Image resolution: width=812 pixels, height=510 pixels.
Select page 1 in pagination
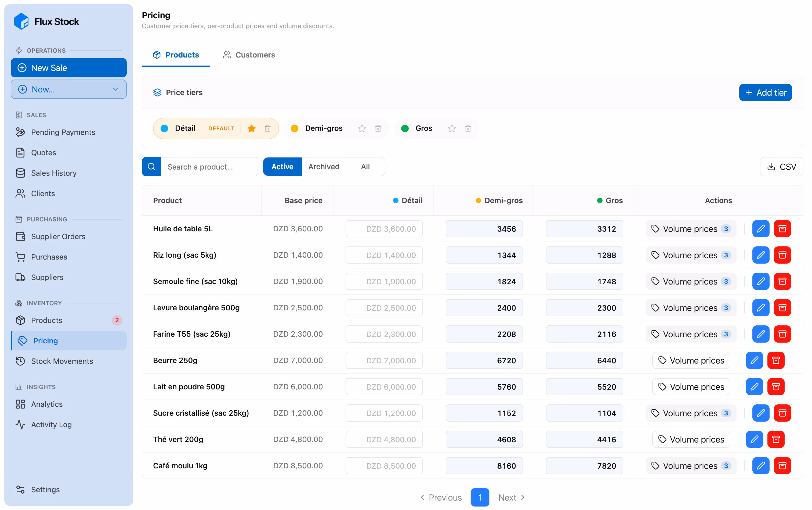click(480, 497)
